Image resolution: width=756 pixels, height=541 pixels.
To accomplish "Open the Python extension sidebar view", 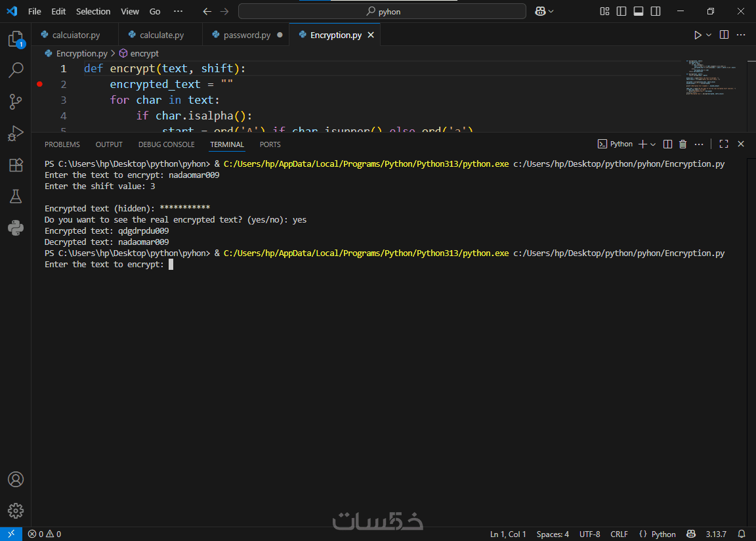I will (x=16, y=228).
